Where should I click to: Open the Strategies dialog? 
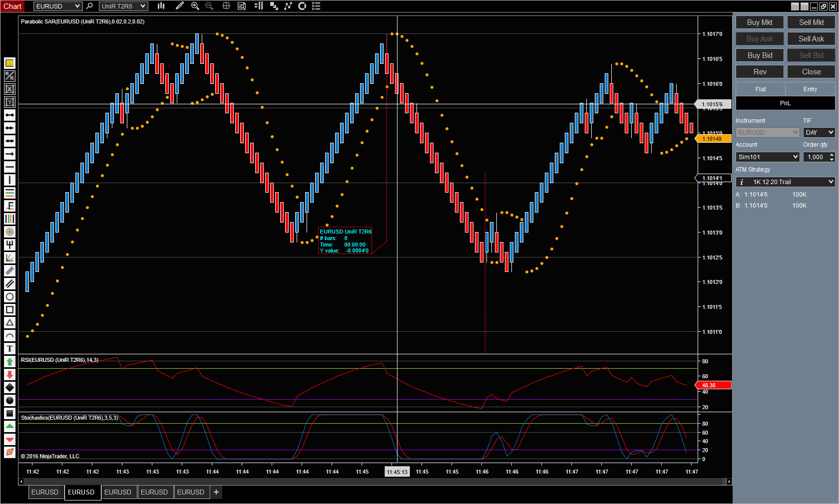coord(302,6)
